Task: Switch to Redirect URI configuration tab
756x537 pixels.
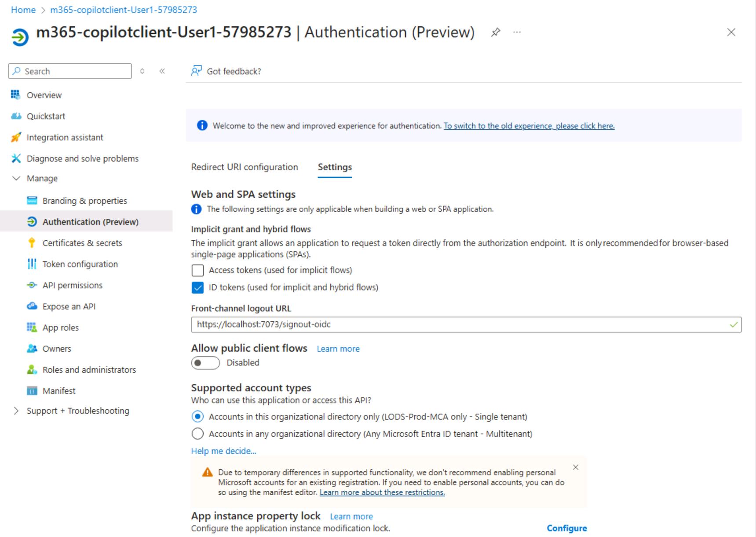Action: pos(245,167)
